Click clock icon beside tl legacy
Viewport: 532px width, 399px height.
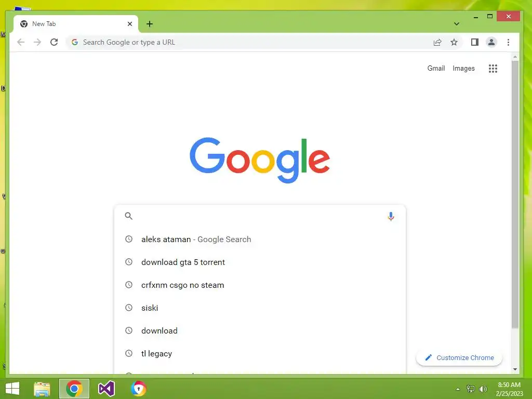tap(129, 353)
